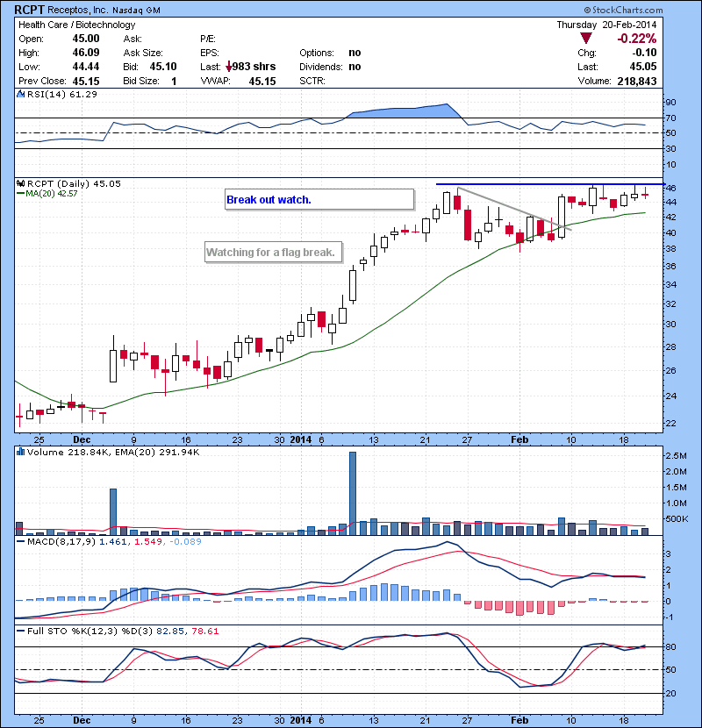Click the RCPT (Daily) legend marker icon
Screen dimensions: 702x728
[20, 183]
